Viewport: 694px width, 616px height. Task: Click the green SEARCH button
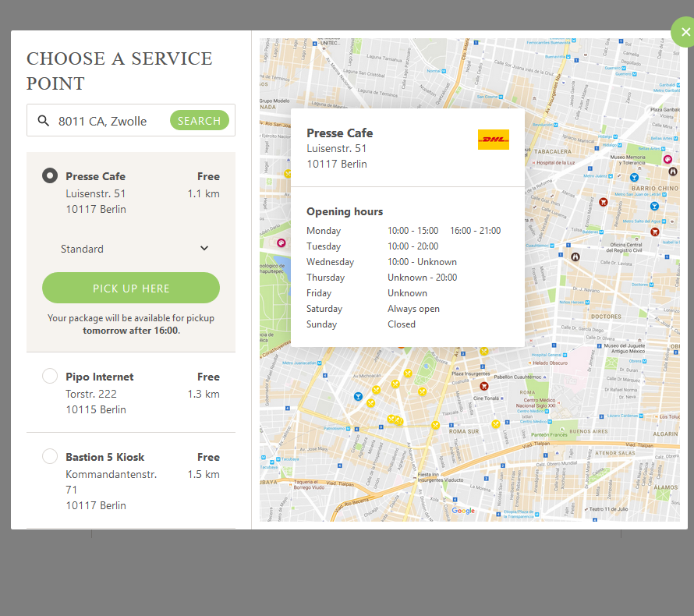coord(199,120)
